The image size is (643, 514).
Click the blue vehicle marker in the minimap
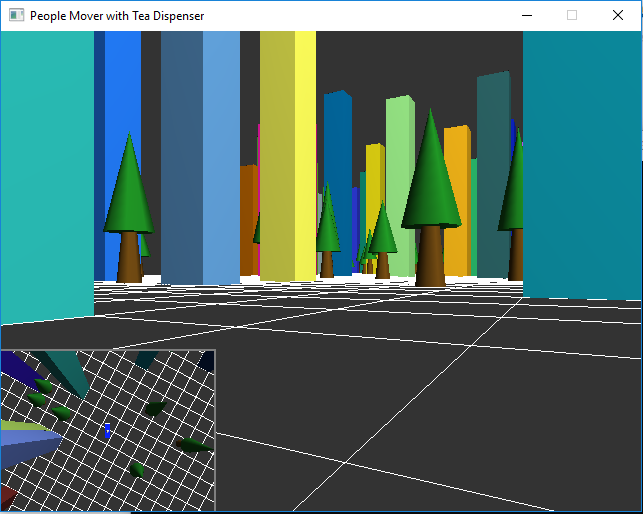coord(107,431)
